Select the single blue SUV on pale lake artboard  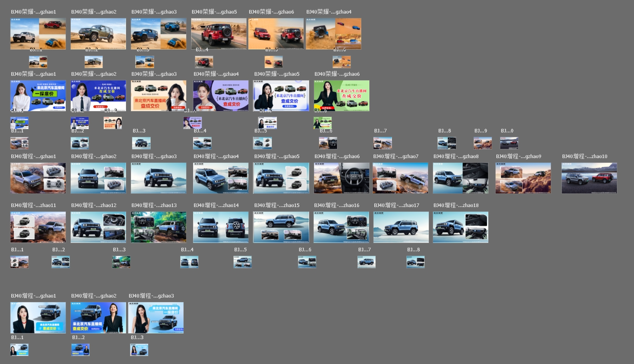159,178
